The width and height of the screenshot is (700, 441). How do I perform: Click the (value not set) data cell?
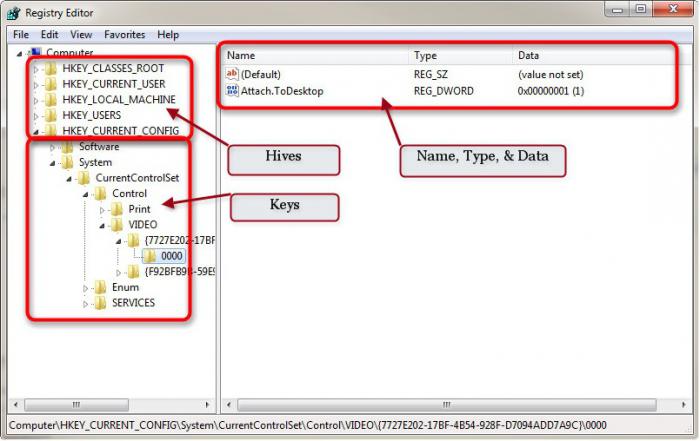[x=550, y=75]
